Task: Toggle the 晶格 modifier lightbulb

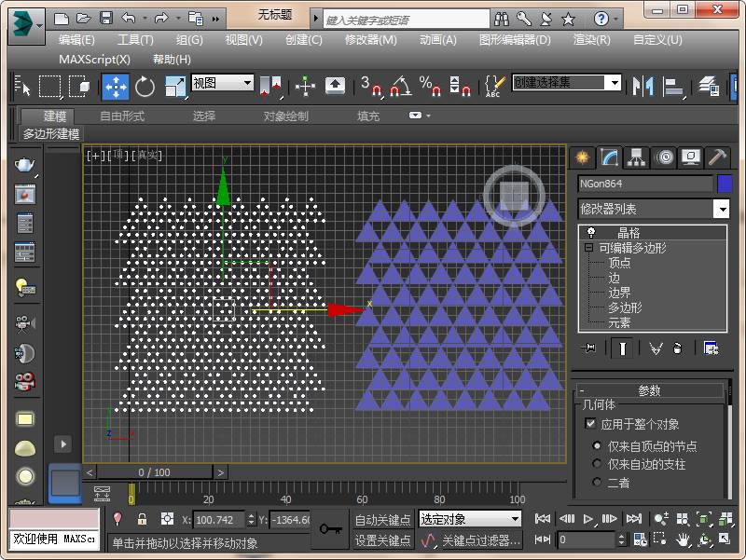Action: (x=591, y=232)
